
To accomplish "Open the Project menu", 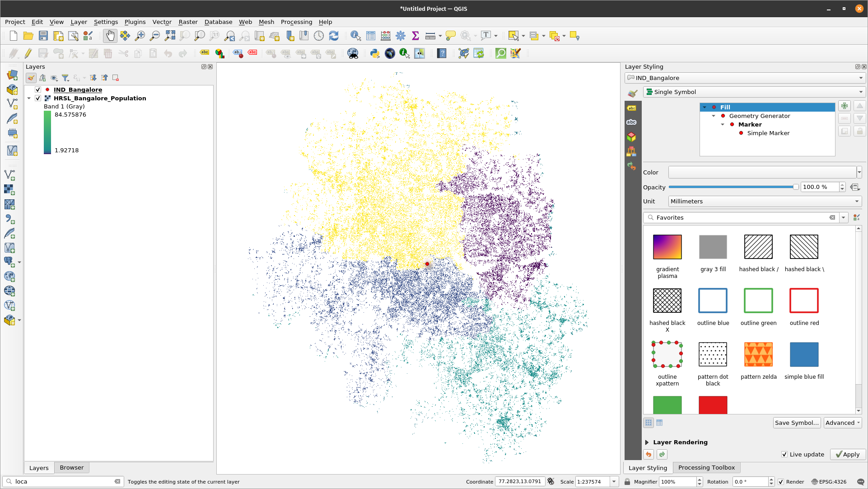I will [15, 22].
